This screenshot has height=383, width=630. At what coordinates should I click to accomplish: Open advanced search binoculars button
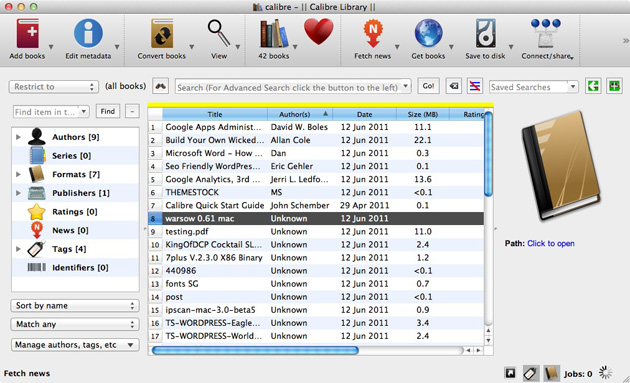pyautogui.click(x=161, y=86)
